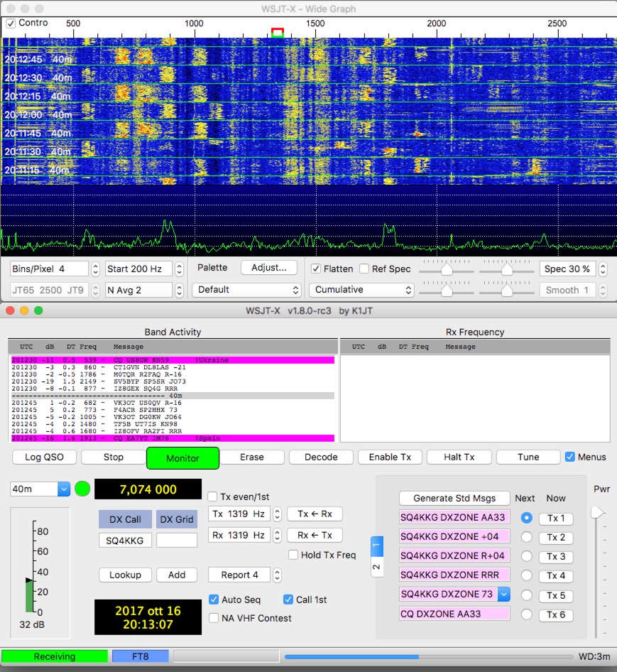Click the Enable Tx button
617x672 pixels.
pyautogui.click(x=390, y=457)
